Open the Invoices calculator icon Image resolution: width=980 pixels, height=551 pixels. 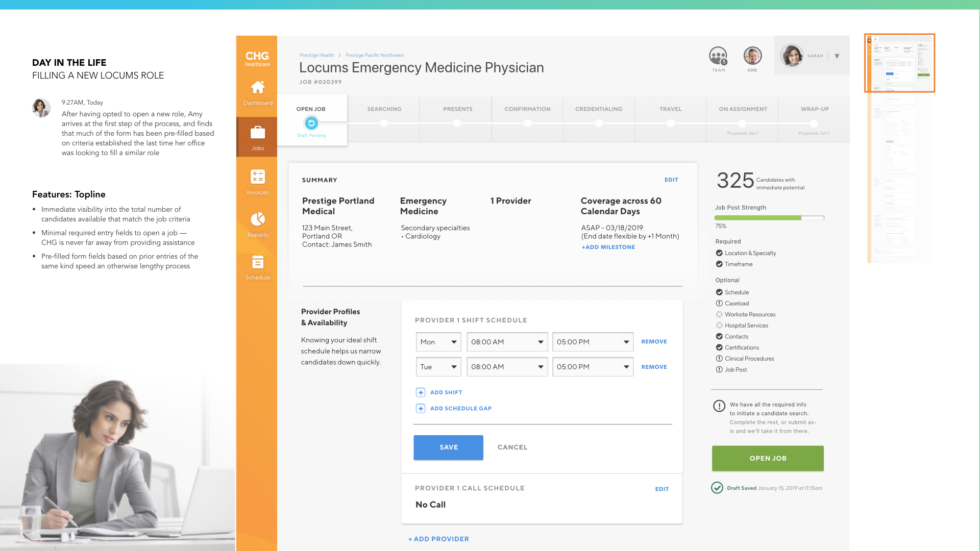[x=258, y=177]
